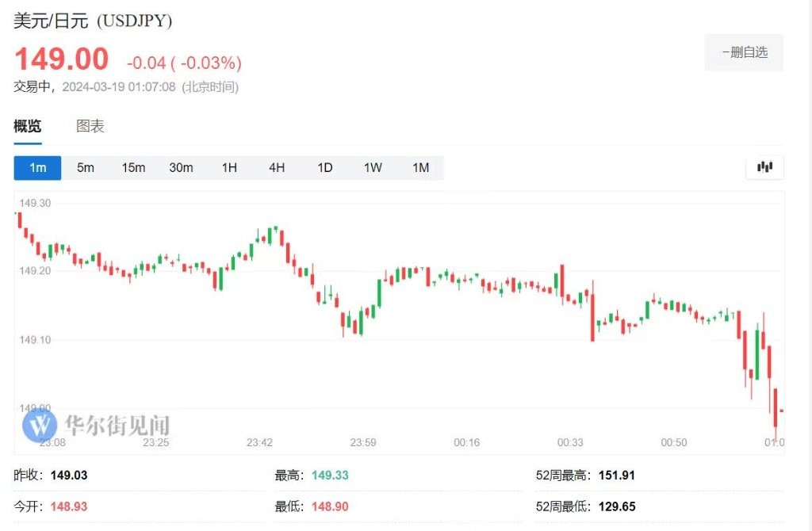Remove USDJPY from the watchlist
Viewport: 812px width, 531px height.
coord(744,52)
